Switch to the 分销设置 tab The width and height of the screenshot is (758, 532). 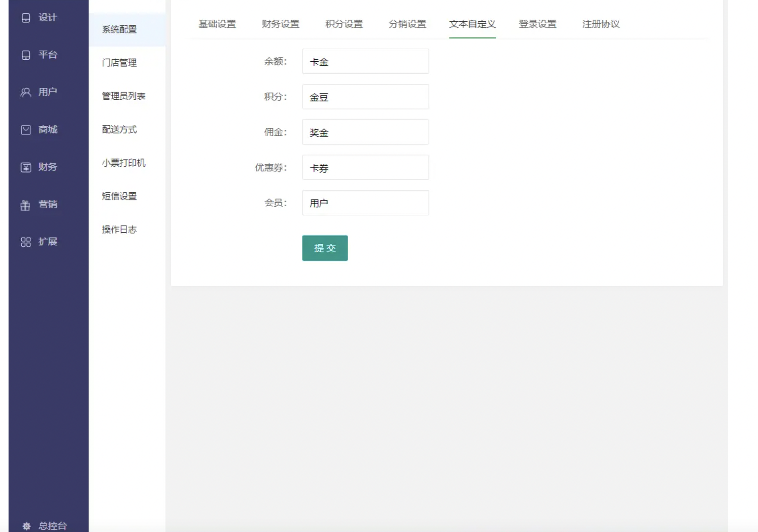click(407, 24)
